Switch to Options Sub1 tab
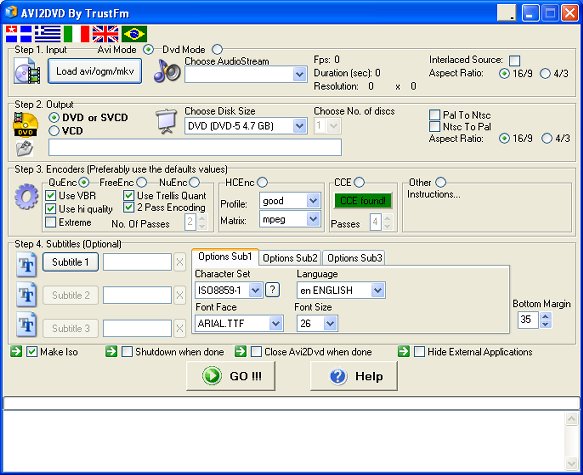 (225, 257)
